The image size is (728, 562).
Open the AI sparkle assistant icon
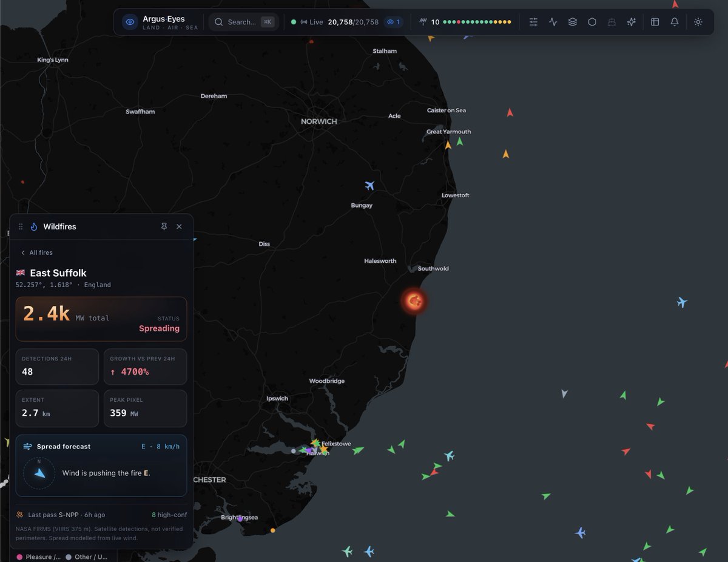pos(631,22)
